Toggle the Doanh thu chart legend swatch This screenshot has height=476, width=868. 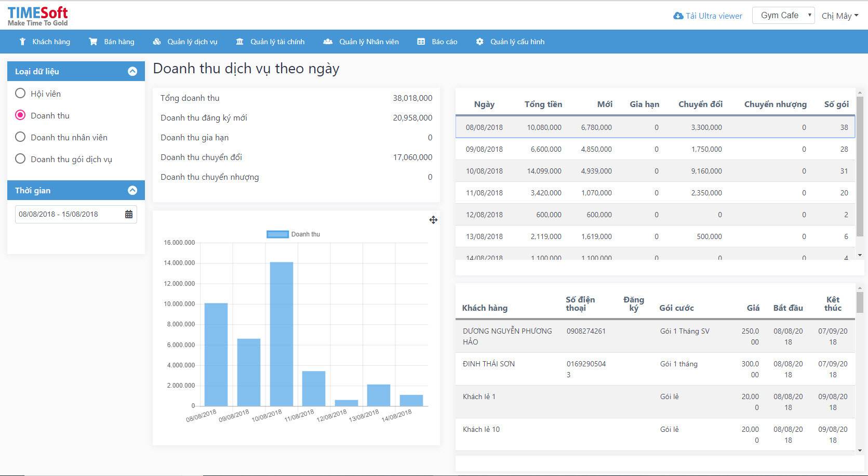tap(277, 234)
